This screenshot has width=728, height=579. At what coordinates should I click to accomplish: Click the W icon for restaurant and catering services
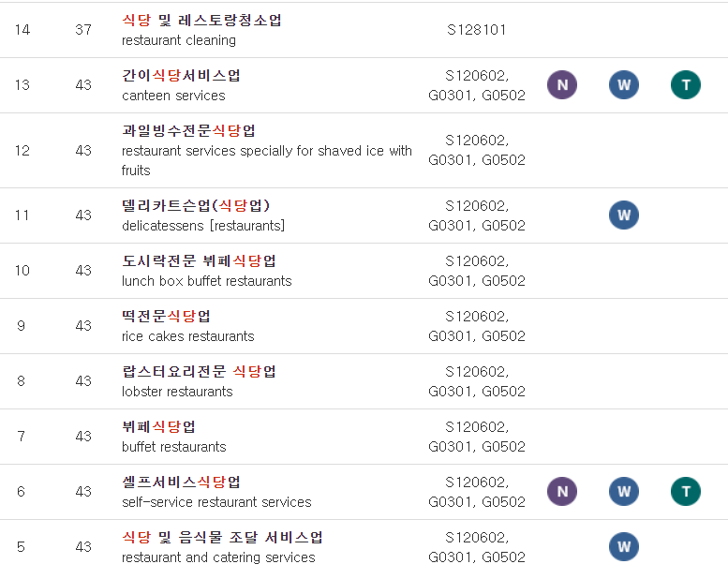coord(624,546)
